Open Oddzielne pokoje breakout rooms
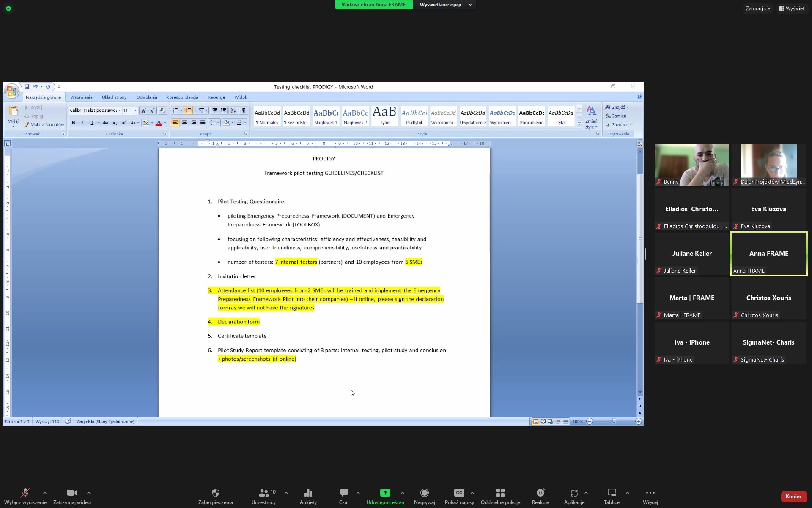 coord(500,493)
